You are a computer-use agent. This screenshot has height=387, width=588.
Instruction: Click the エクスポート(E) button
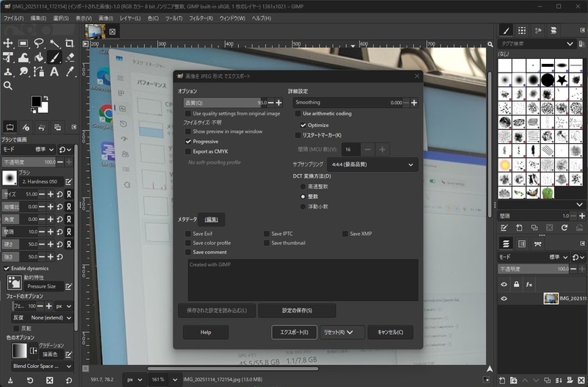click(295, 333)
